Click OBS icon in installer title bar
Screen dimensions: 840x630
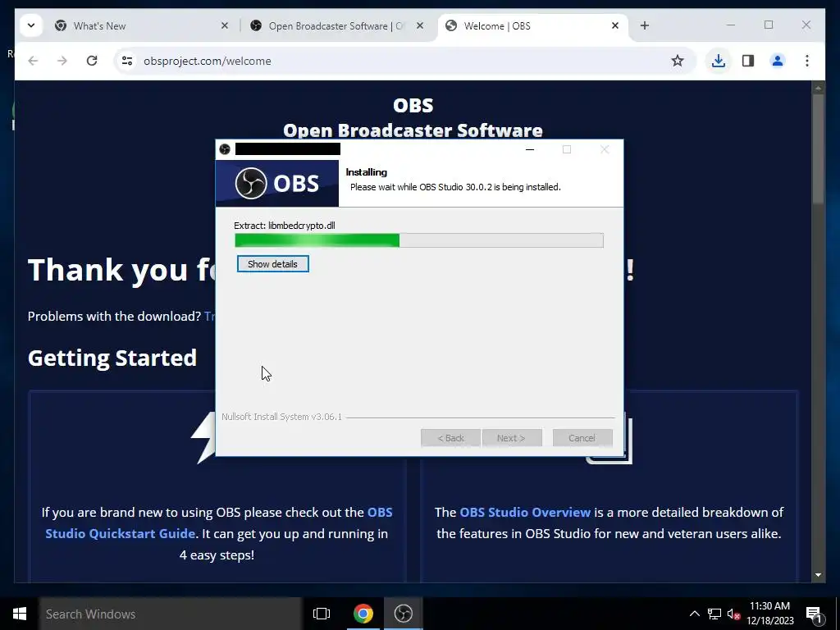click(225, 149)
